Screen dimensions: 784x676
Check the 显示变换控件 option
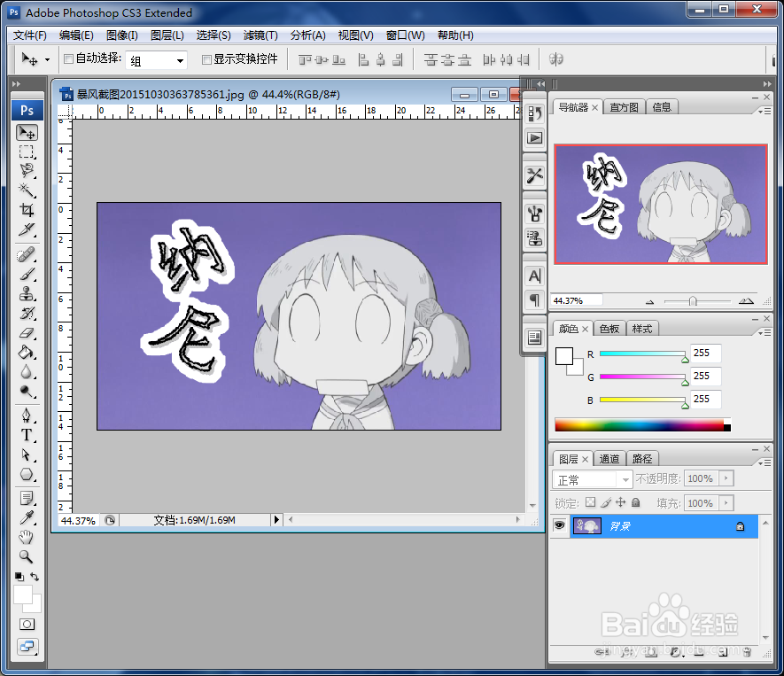206,59
